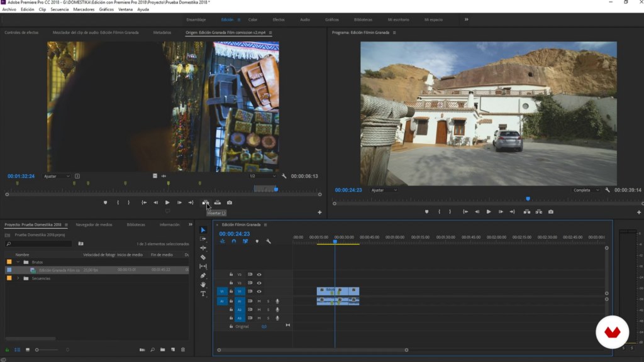
Task: Open timeline display settings wrench
Action: [x=269, y=241]
